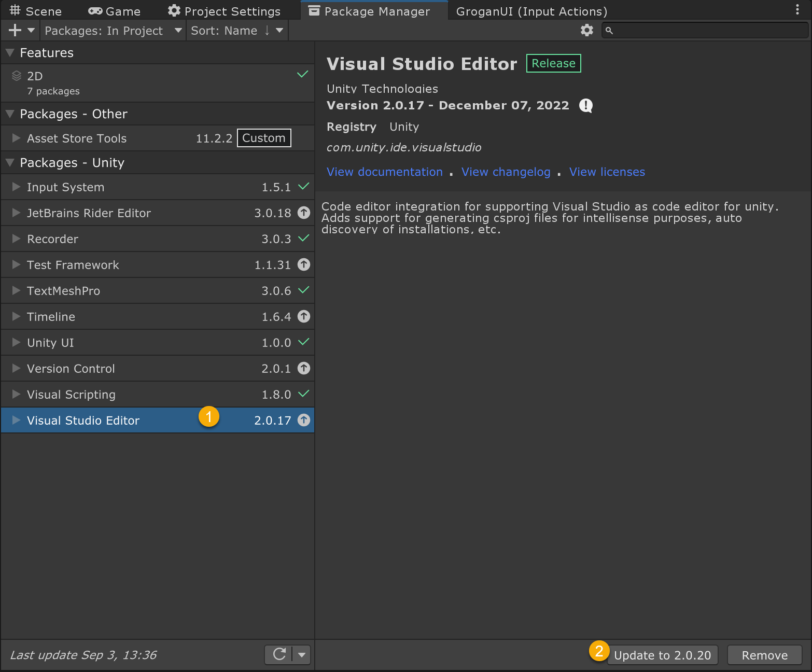The image size is (812, 672).
Task: Open the add-package dropdown arrow beside plus
Action: coord(31,31)
